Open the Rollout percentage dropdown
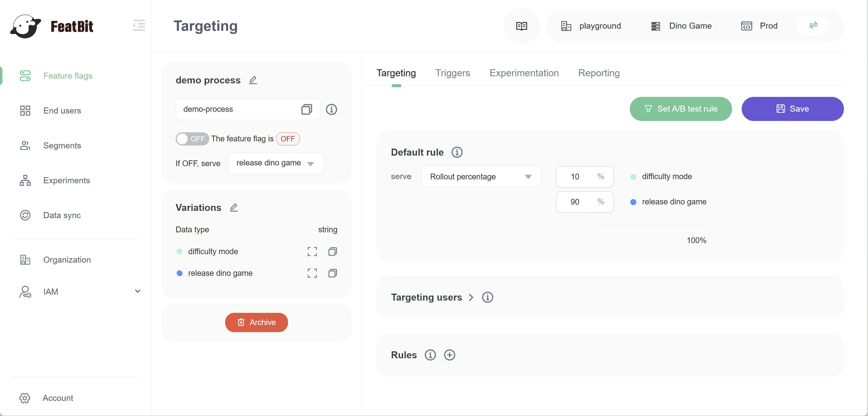 click(481, 176)
